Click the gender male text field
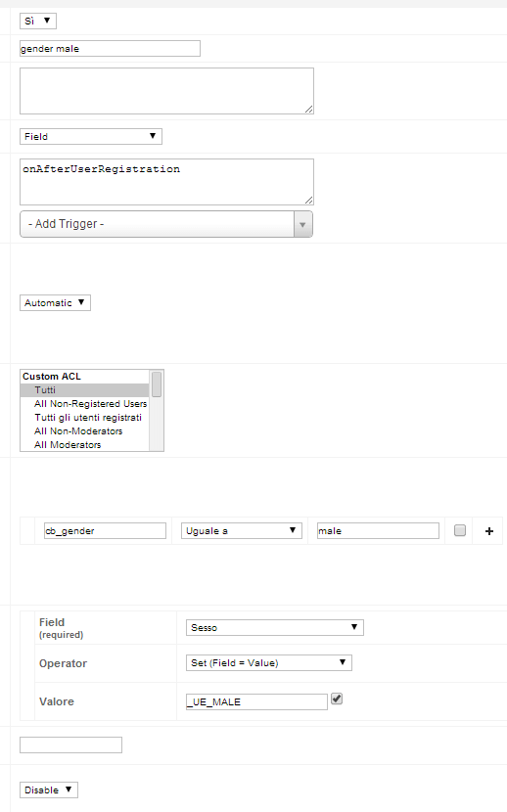The image size is (507, 812). tap(110, 49)
